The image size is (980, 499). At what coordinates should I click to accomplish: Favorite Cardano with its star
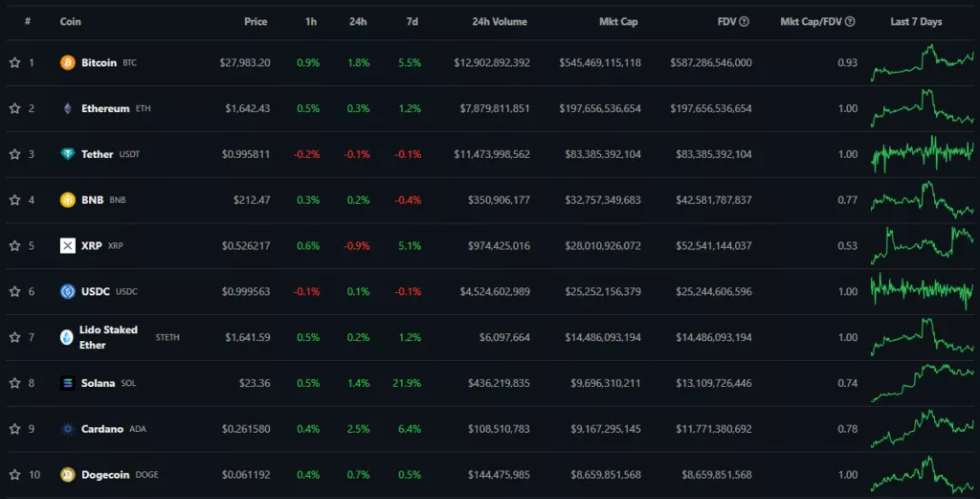click(x=14, y=429)
